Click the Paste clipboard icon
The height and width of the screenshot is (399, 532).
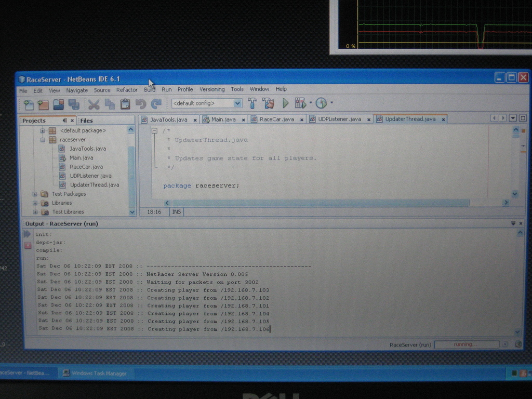pos(125,104)
